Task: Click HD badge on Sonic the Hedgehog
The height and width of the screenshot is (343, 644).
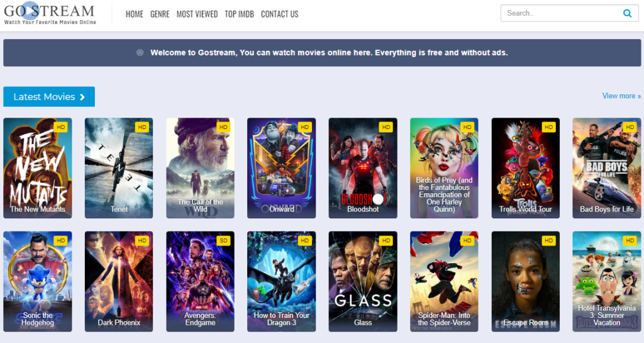Action: point(61,240)
